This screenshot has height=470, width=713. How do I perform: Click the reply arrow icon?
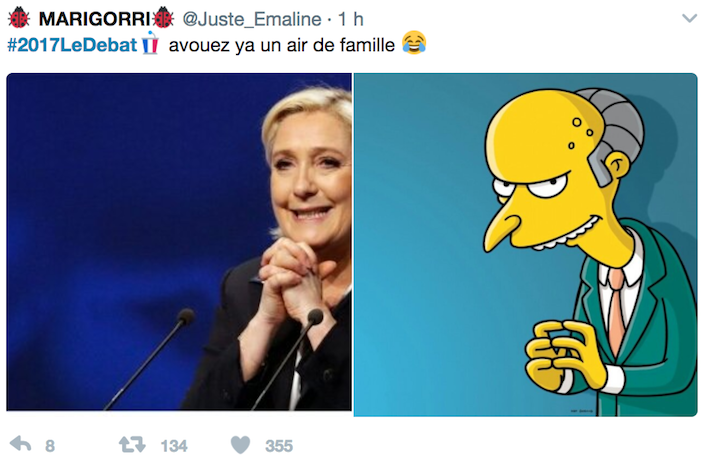20,444
